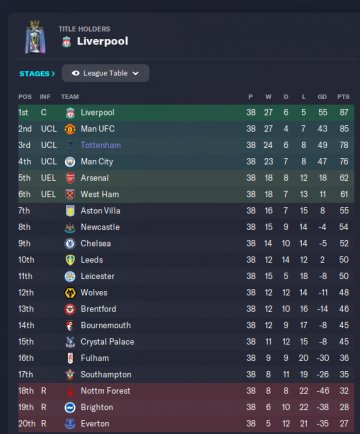Click the Newcastle team name
The image size is (360, 434).
(x=100, y=227)
